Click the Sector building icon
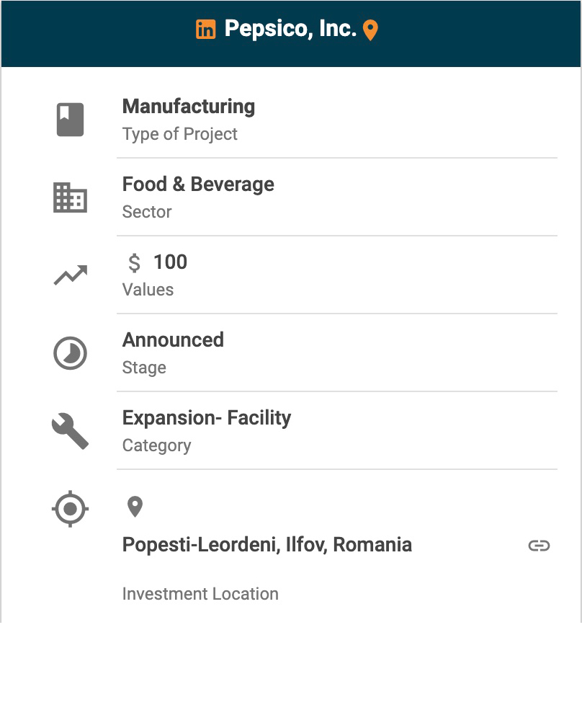Viewport: 582px width, 728px height. [x=71, y=197]
